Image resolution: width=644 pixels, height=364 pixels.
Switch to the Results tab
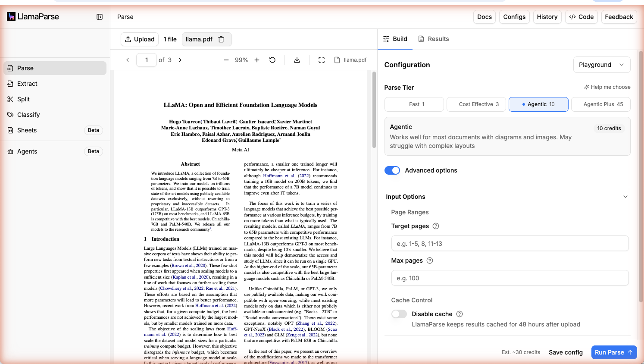[x=433, y=38]
